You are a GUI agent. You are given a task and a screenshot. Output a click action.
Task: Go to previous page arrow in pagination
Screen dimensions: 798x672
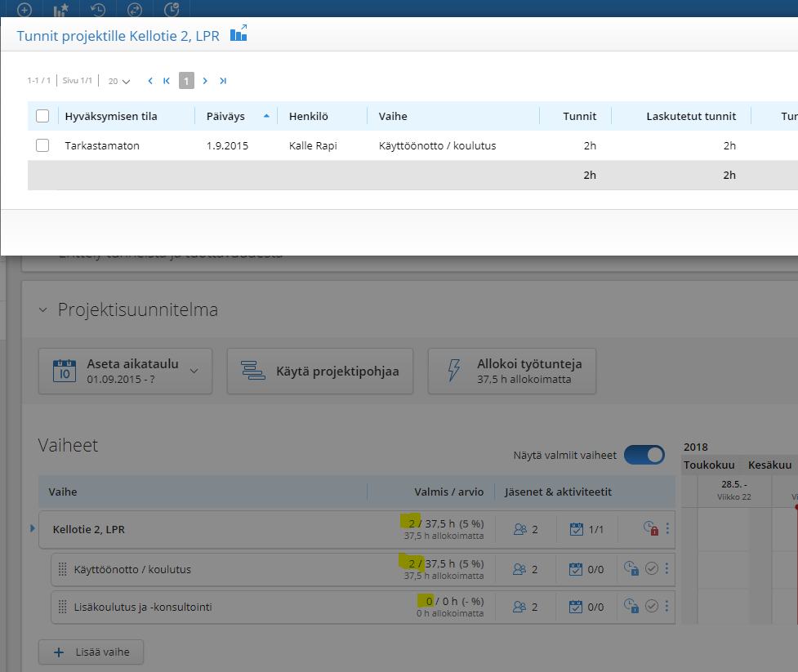coord(150,81)
